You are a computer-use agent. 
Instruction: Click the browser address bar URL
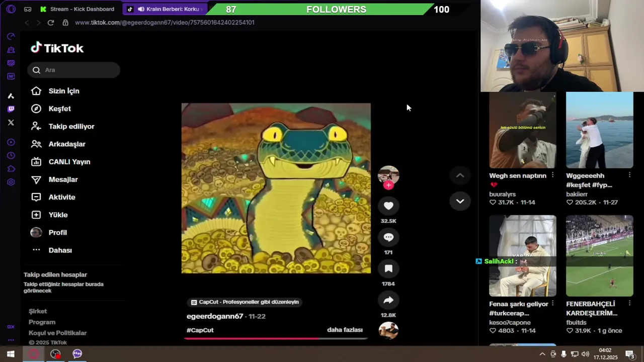pyautogui.click(x=165, y=23)
